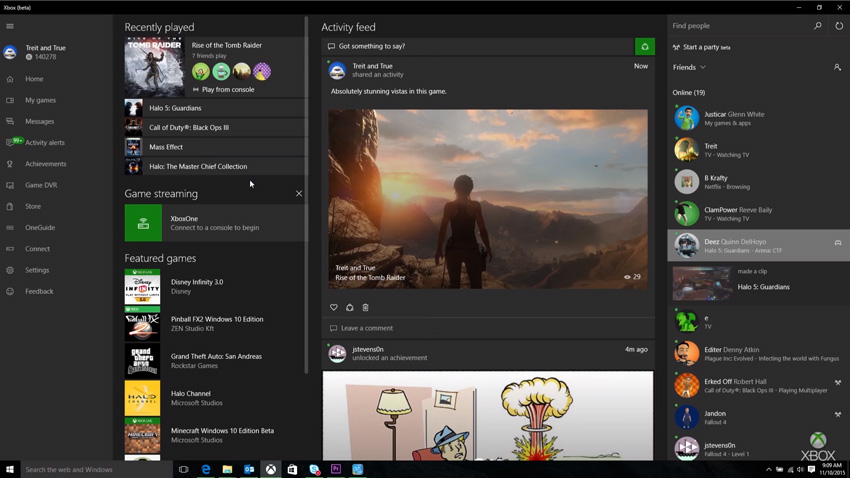The image size is (850, 478).
Task: Select My games in the sidebar
Action: click(x=41, y=100)
